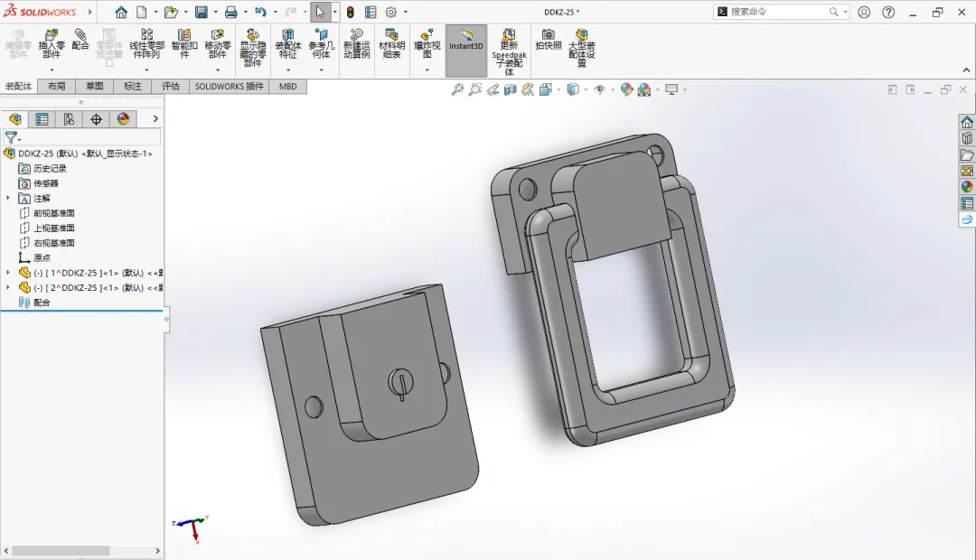This screenshot has width=976, height=560.
Task: Open the MBD tab
Action: tap(287, 87)
